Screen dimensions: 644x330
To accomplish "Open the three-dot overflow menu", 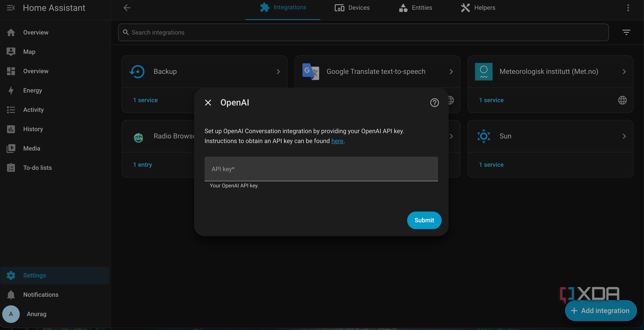I will [628, 8].
